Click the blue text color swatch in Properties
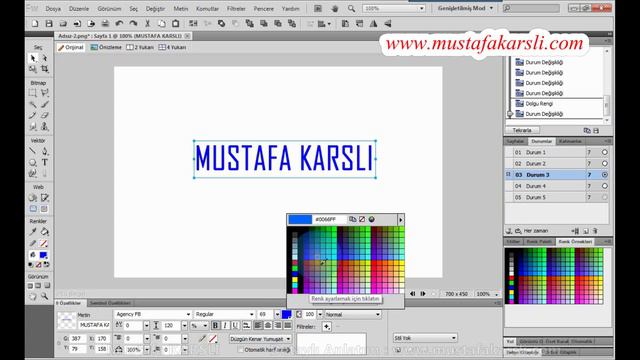This screenshot has height=360, width=640. click(287, 314)
